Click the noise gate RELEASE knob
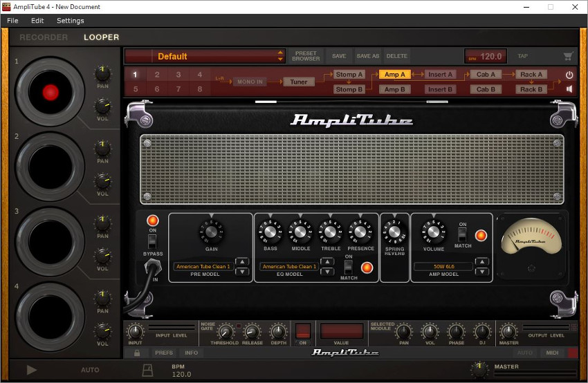 pyautogui.click(x=252, y=332)
